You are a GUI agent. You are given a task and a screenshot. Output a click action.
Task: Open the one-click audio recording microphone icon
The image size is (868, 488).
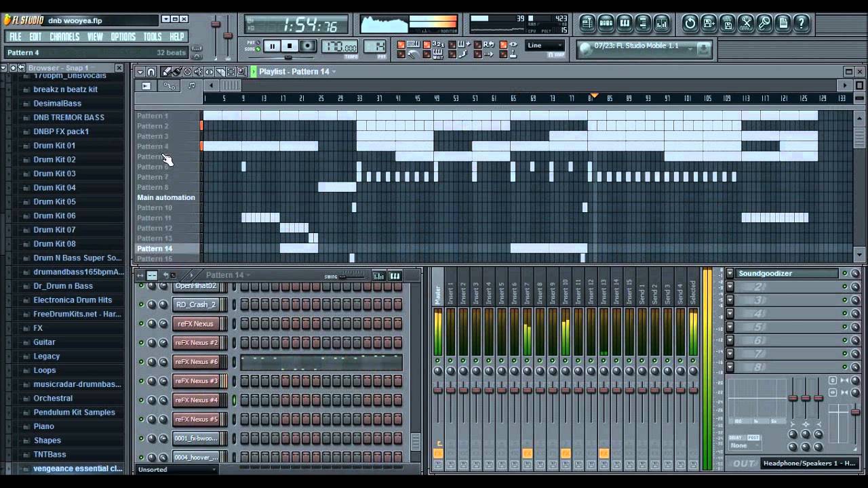764,23
